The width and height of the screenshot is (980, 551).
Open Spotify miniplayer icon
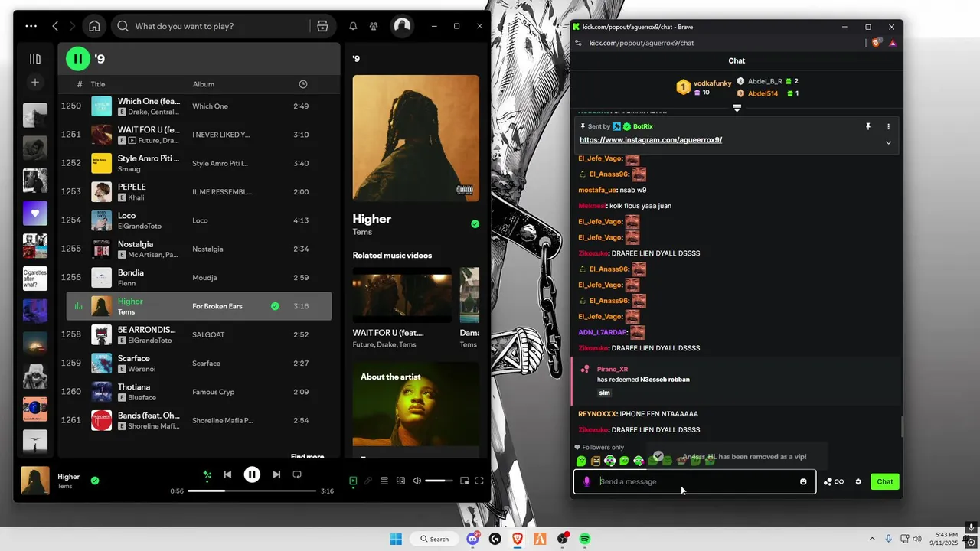point(464,481)
